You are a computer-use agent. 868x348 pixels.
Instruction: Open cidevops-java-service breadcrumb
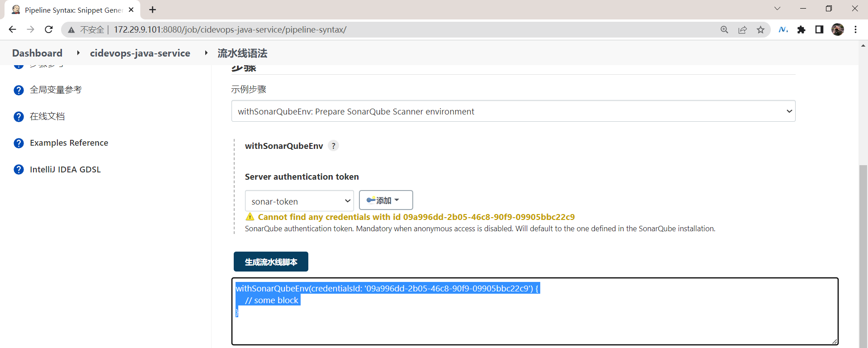140,53
